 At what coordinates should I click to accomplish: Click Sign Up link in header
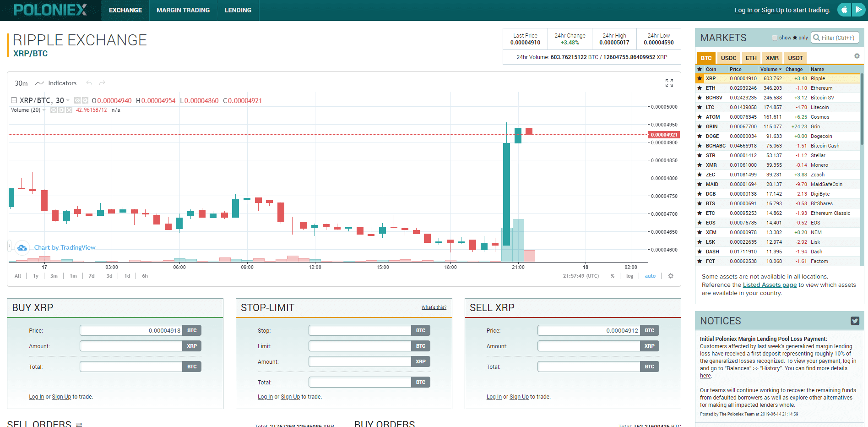pyautogui.click(x=773, y=10)
